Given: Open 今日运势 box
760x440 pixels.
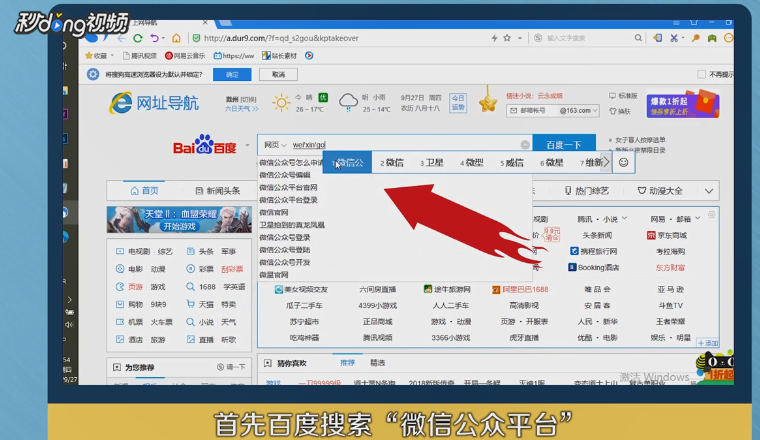Looking at the screenshot, I should tap(458, 103).
